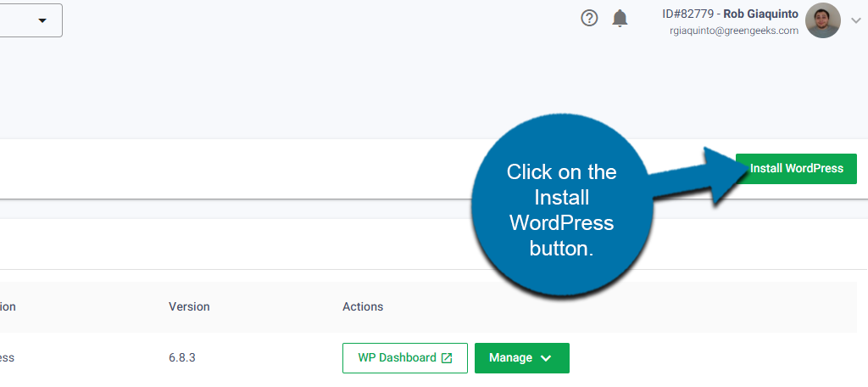Screen dimensions: 868x387
Task: Click the user name Rob Giaquinto
Action: coord(760,14)
